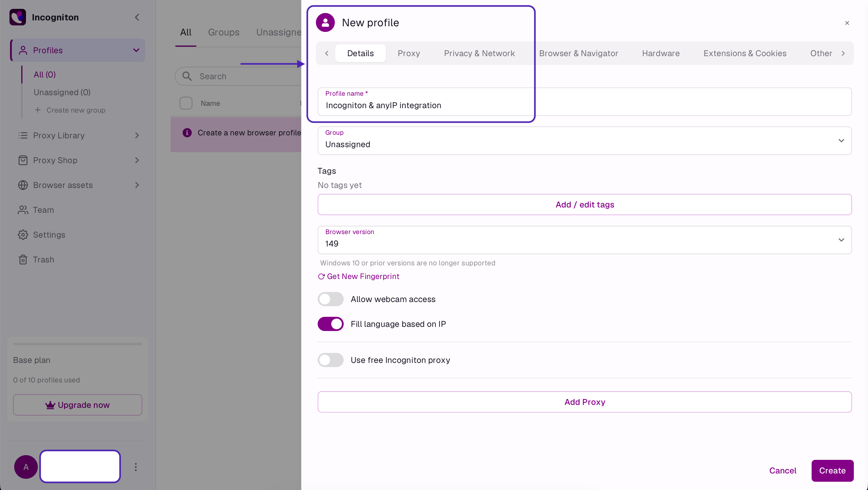Screen dimensions: 868x490
Task: Collapse the Profiles section chevron
Action: 136,50
